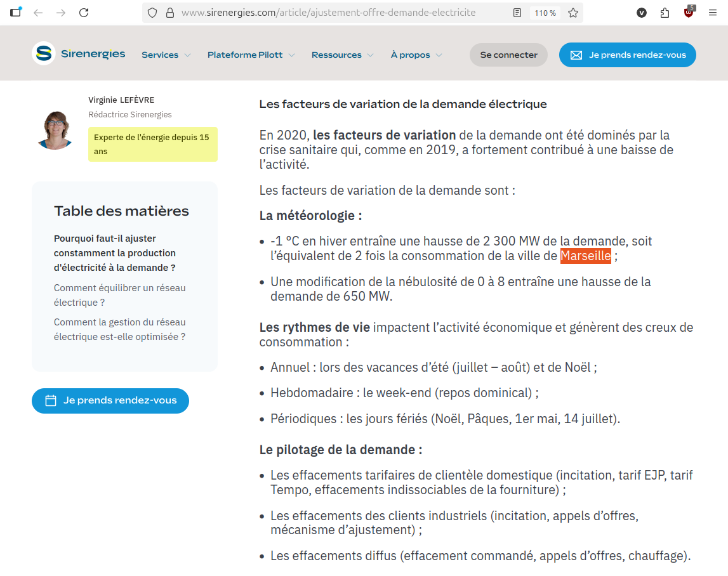The height and width of the screenshot is (576, 728).
Task: Open the À propos menu
Action: click(416, 55)
